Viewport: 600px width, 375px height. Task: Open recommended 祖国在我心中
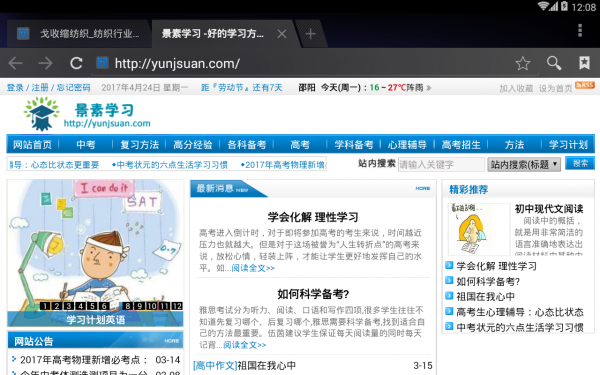(x=485, y=297)
